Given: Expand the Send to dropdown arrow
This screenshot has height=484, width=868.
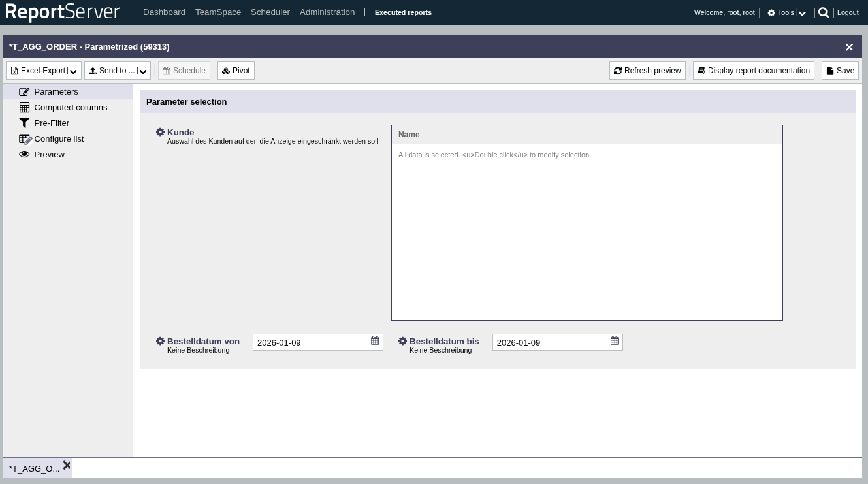Looking at the screenshot, I should 143,71.
